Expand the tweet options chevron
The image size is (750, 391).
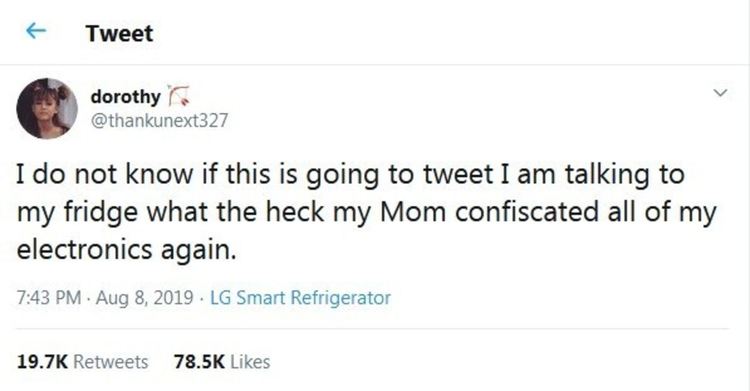click(720, 93)
